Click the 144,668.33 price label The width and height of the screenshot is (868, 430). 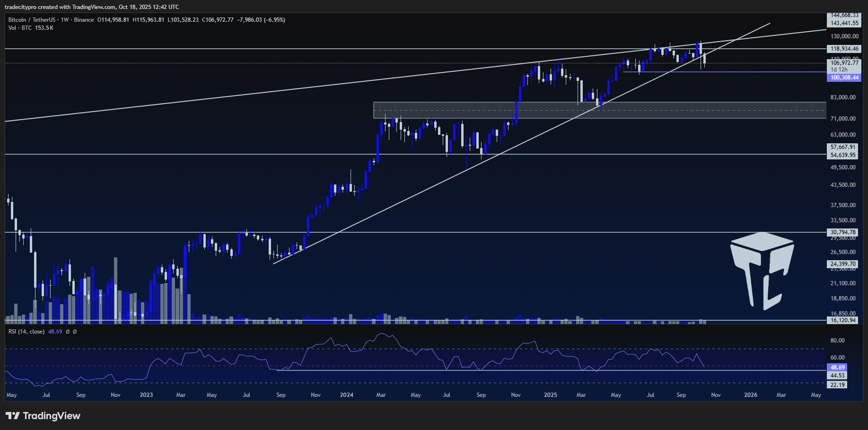[844, 16]
